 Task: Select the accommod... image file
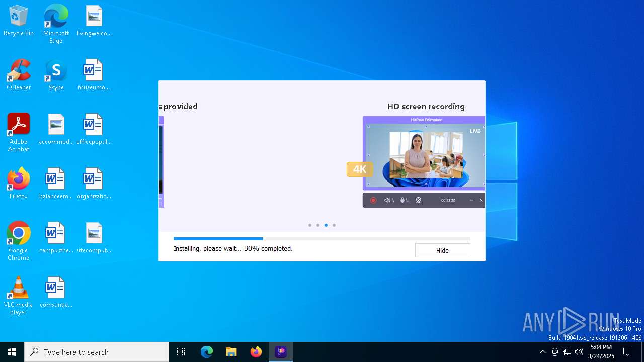click(56, 130)
